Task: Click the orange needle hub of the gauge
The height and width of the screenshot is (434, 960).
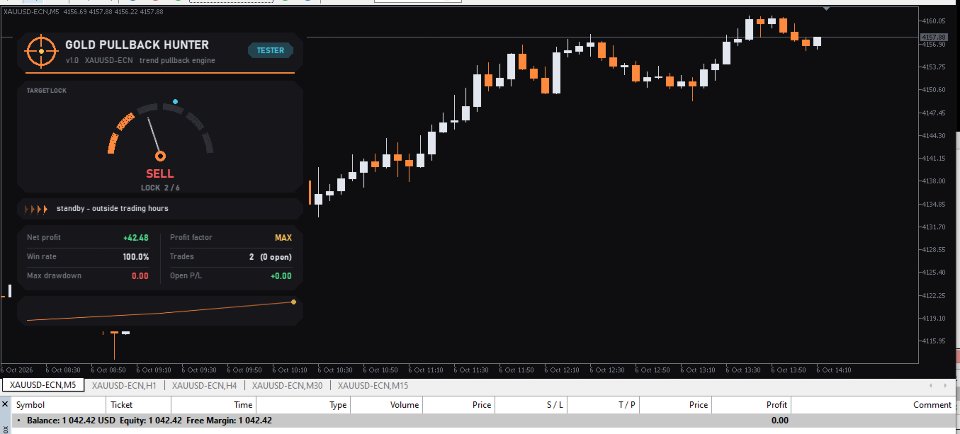Action: pos(160,156)
